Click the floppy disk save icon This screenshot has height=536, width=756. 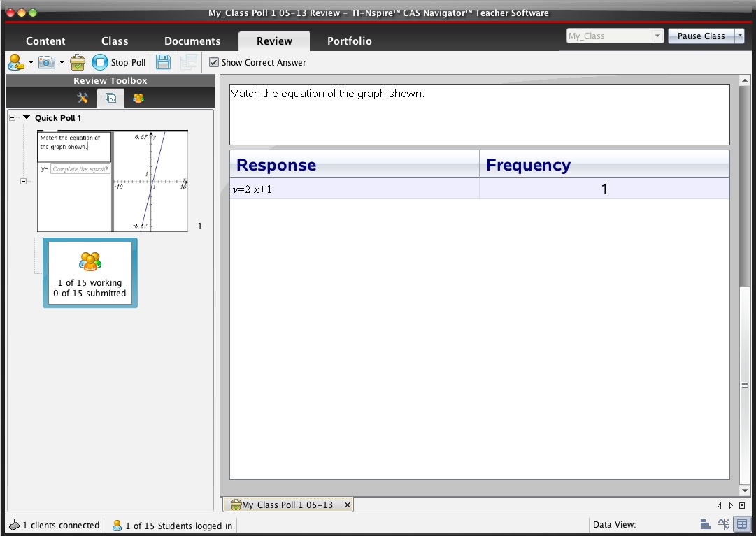tap(163, 62)
